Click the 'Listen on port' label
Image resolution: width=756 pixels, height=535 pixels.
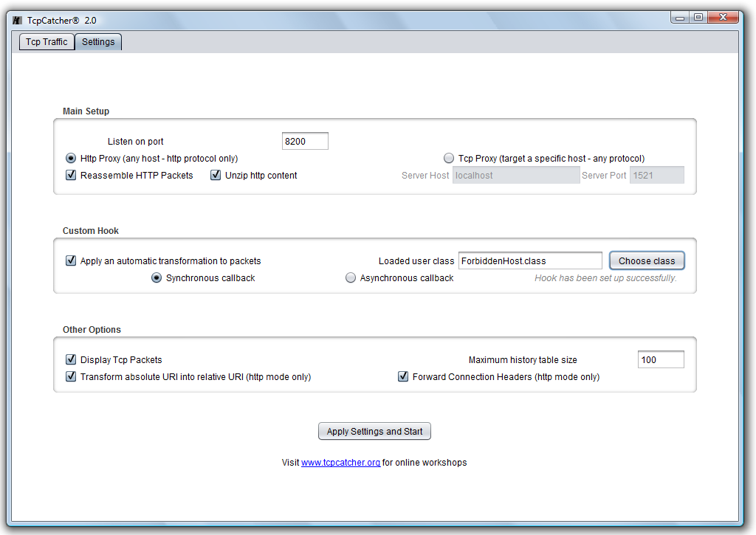tap(136, 142)
